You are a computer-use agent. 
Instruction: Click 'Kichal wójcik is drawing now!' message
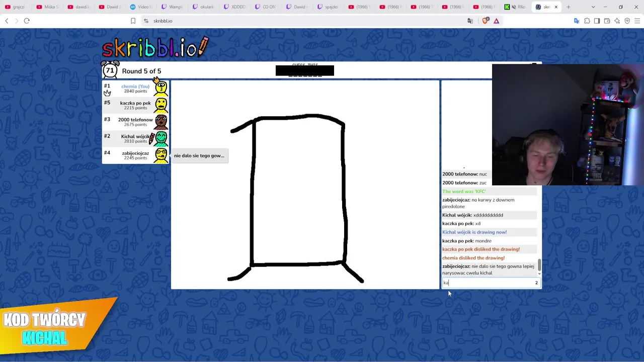click(474, 232)
